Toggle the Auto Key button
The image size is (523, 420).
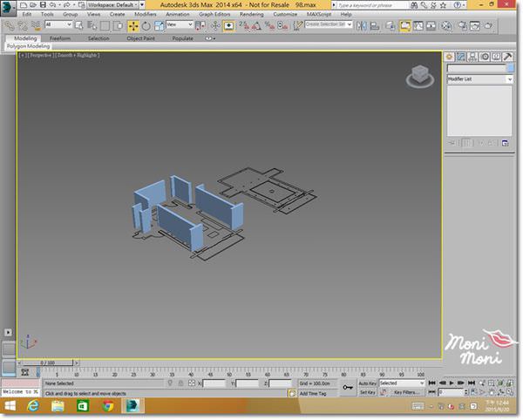click(367, 383)
